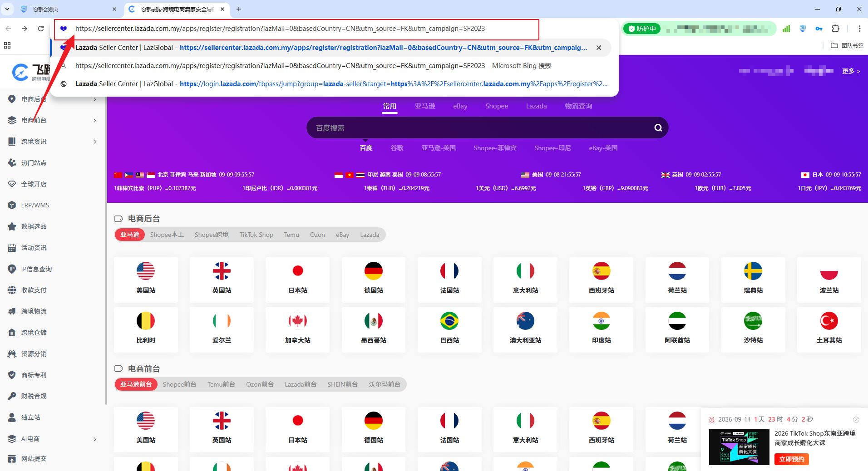The width and height of the screenshot is (868, 471).
Task: Open the 全球开店 sidebar item
Action: click(x=34, y=184)
